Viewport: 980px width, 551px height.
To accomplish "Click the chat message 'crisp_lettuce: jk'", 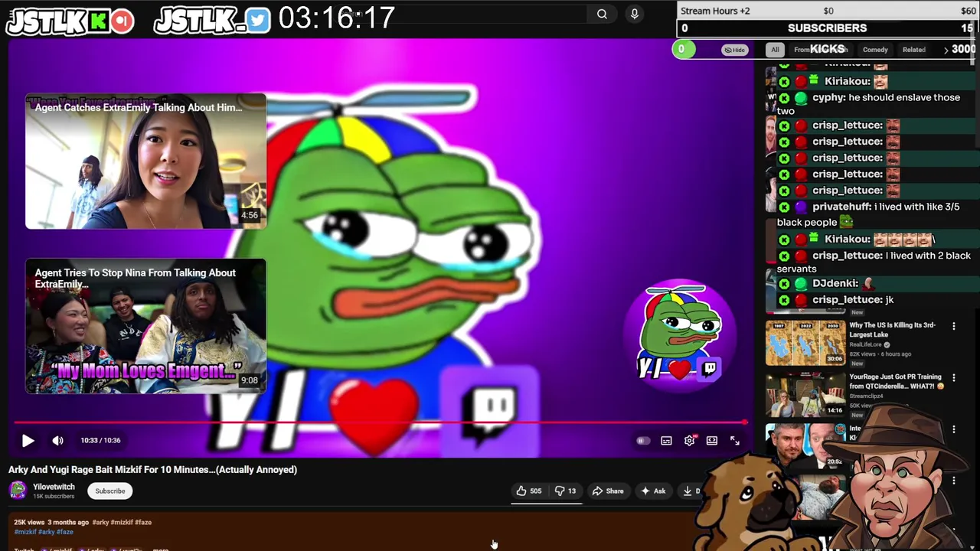I will pyautogui.click(x=853, y=300).
